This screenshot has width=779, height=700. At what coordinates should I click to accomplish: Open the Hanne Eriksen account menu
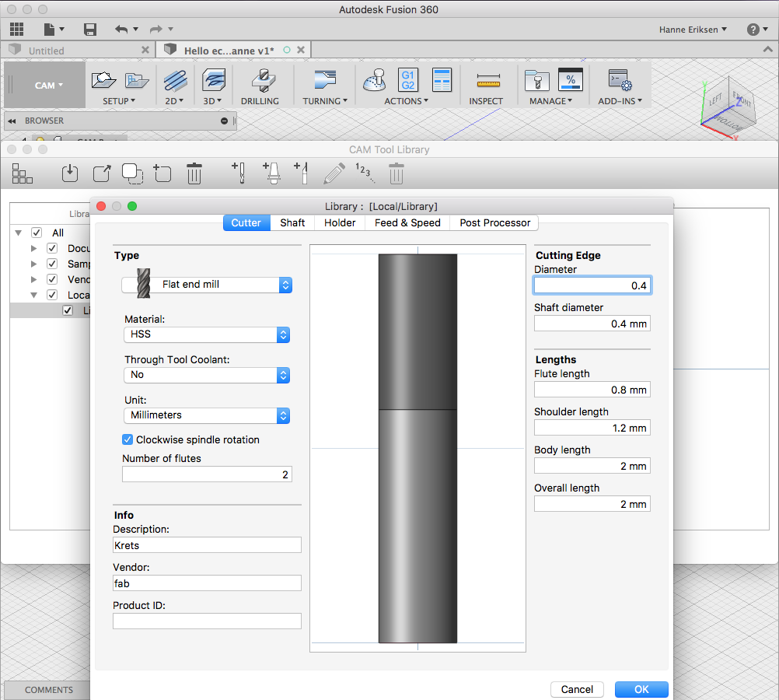coord(693,30)
